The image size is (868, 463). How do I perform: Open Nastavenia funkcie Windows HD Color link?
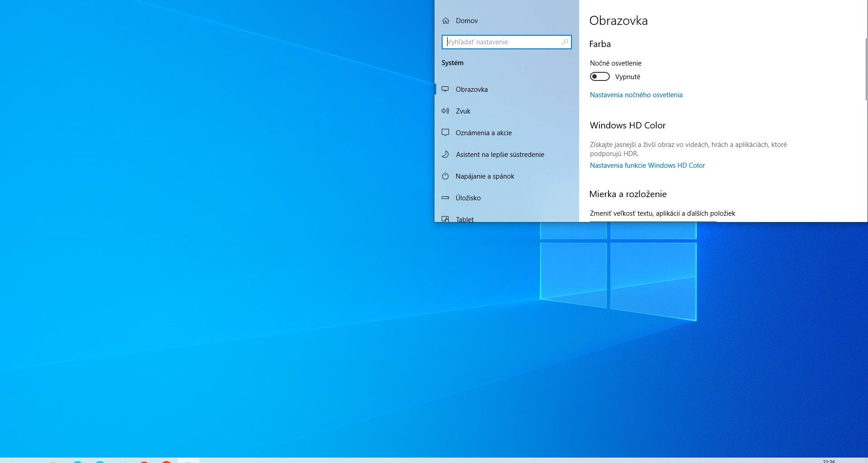647,165
